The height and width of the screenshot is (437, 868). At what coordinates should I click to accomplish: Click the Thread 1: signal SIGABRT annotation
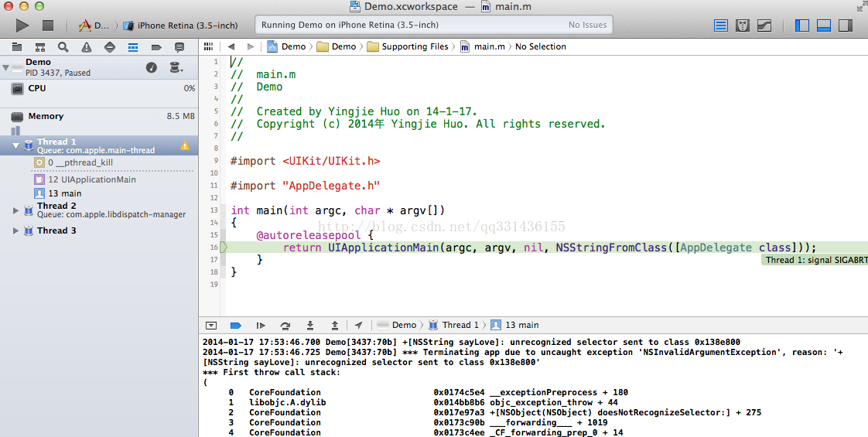[815, 260]
